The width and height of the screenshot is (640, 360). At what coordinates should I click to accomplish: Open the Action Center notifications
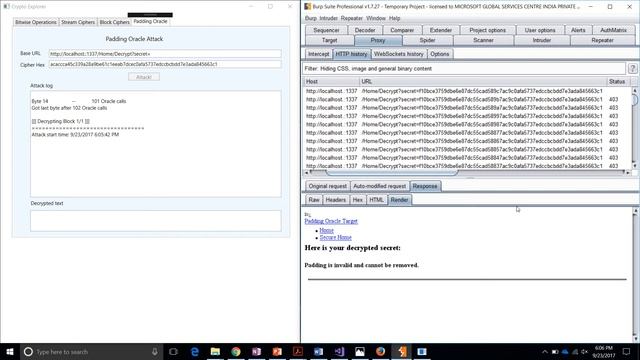point(627,351)
